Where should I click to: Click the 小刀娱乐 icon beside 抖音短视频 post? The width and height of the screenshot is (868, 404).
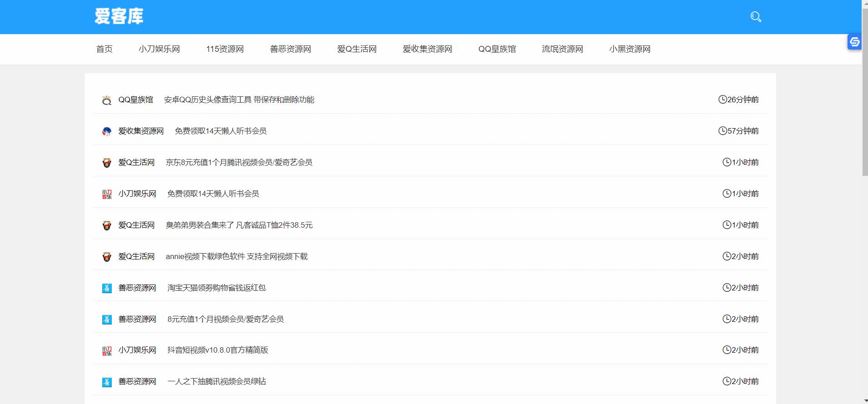coord(107,351)
